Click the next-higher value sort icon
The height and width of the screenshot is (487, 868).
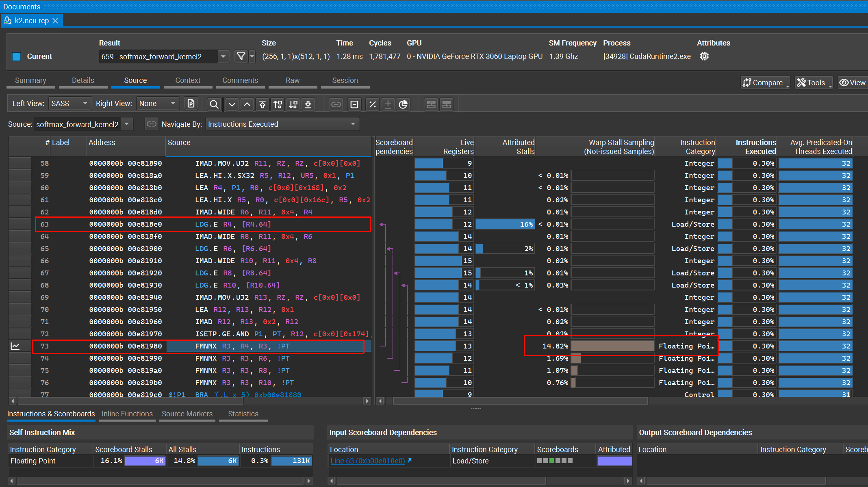[x=278, y=104]
